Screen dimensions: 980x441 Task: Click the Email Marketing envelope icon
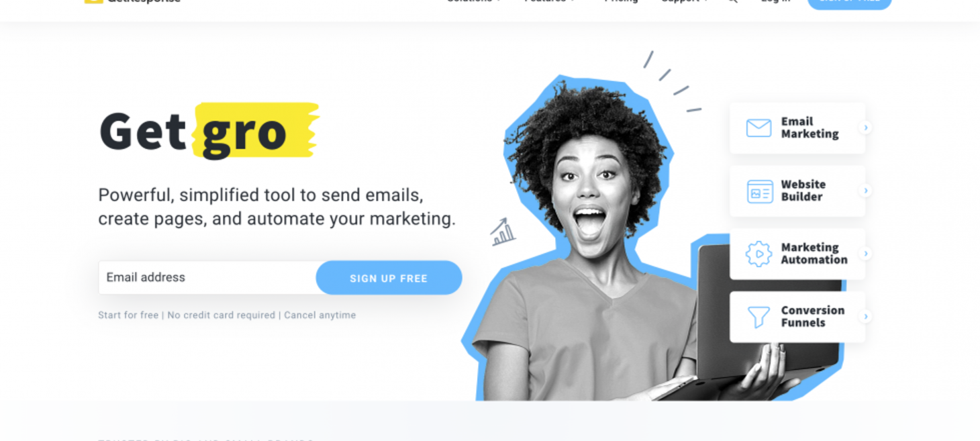click(x=758, y=128)
